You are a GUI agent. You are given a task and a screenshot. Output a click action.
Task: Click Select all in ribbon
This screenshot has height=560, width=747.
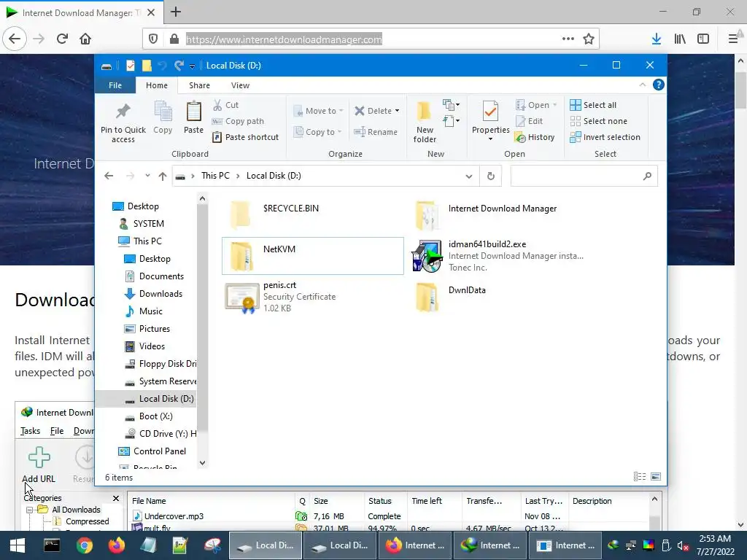(x=593, y=105)
